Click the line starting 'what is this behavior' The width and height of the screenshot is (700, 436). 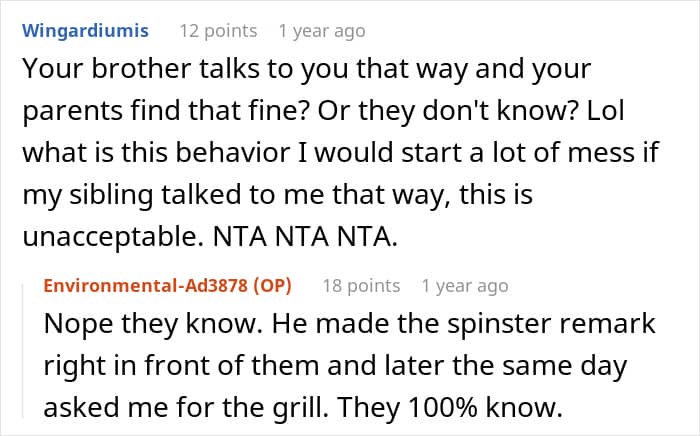click(341, 152)
